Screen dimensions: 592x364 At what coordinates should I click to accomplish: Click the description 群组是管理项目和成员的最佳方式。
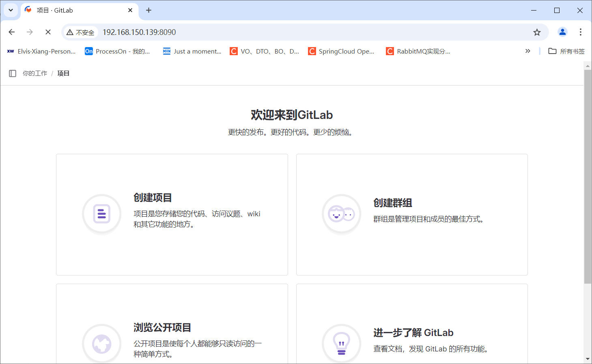point(430,219)
